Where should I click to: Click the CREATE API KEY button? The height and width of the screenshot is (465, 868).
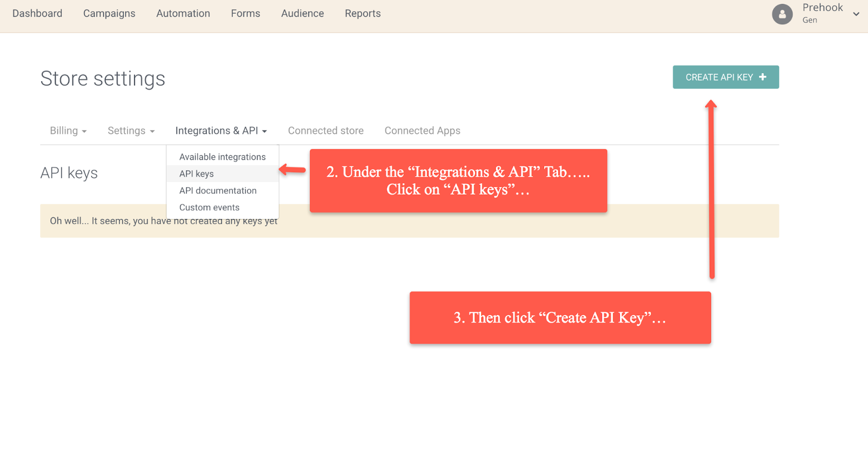pyautogui.click(x=726, y=77)
